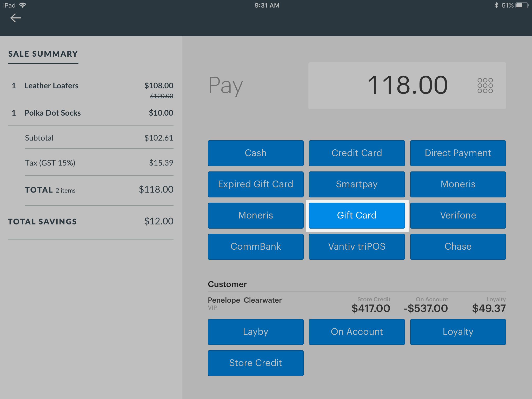Pay with Cash

point(256,153)
